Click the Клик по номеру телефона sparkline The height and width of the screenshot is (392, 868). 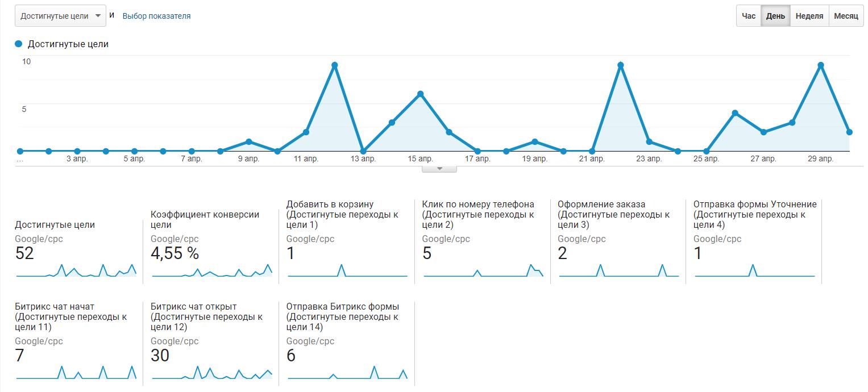(483, 270)
